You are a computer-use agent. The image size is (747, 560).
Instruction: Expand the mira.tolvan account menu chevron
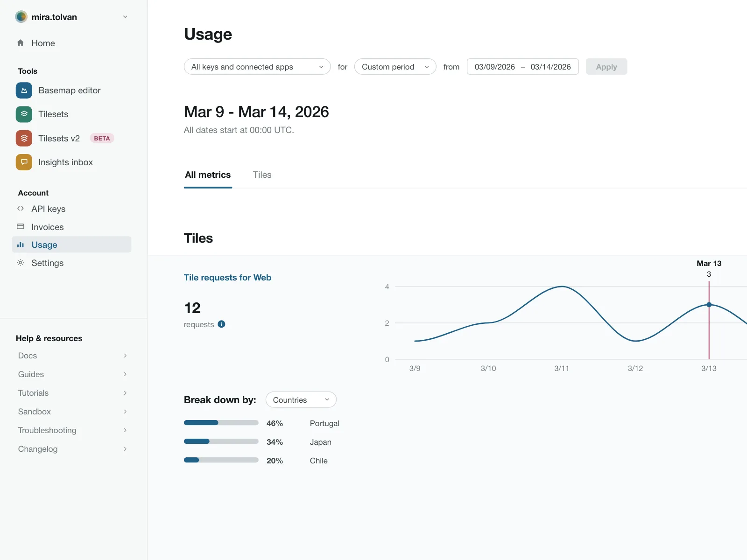pos(125,17)
